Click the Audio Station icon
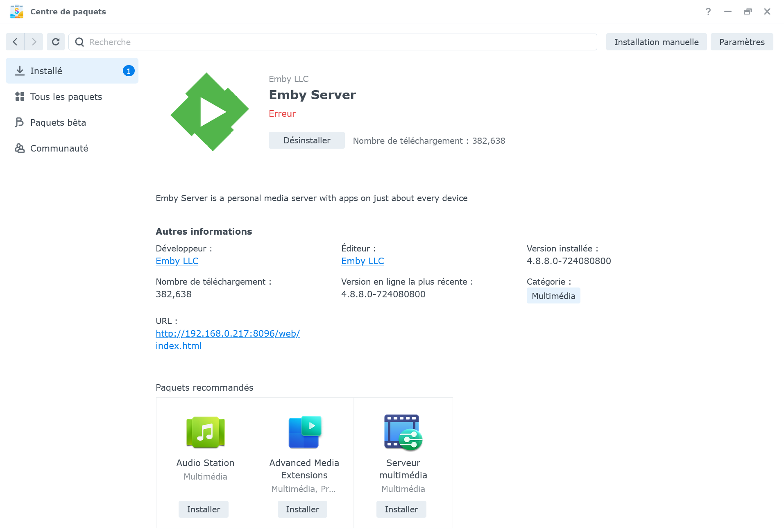Screen dimensions: 784x532 point(206,432)
